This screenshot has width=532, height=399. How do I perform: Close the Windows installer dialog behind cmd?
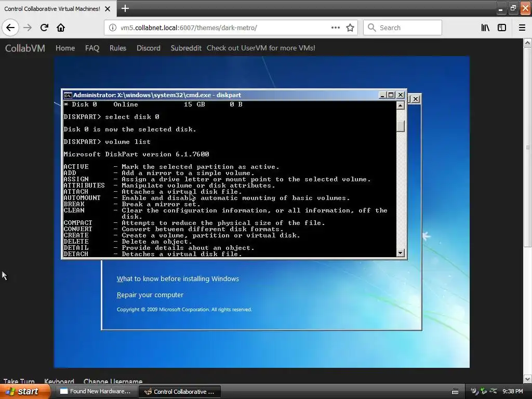pyautogui.click(x=416, y=99)
